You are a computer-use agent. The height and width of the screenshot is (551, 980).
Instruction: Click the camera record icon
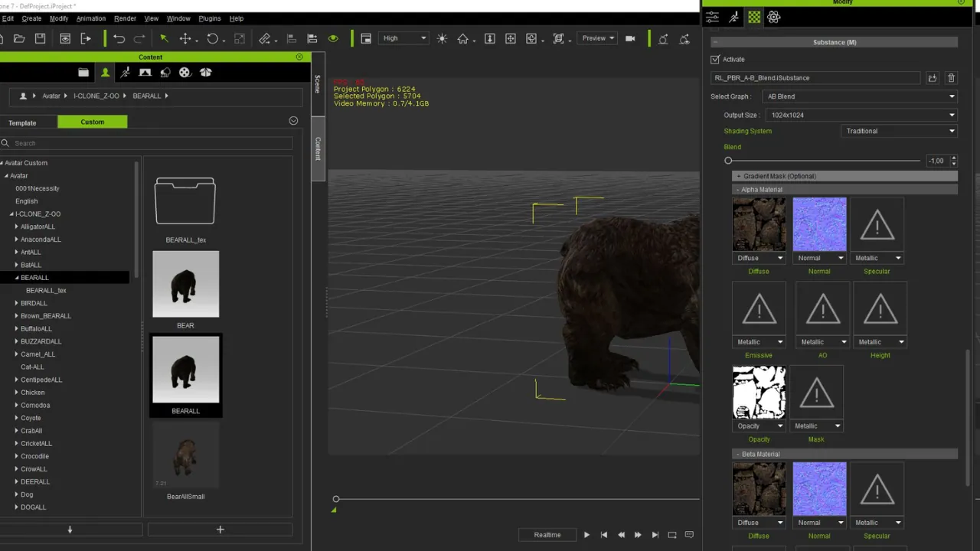(630, 38)
